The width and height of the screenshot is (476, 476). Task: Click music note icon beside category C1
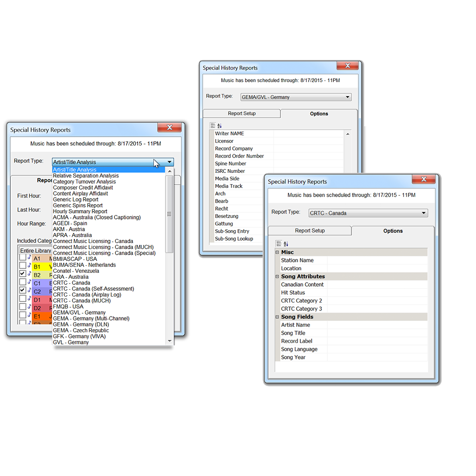[x=29, y=283]
